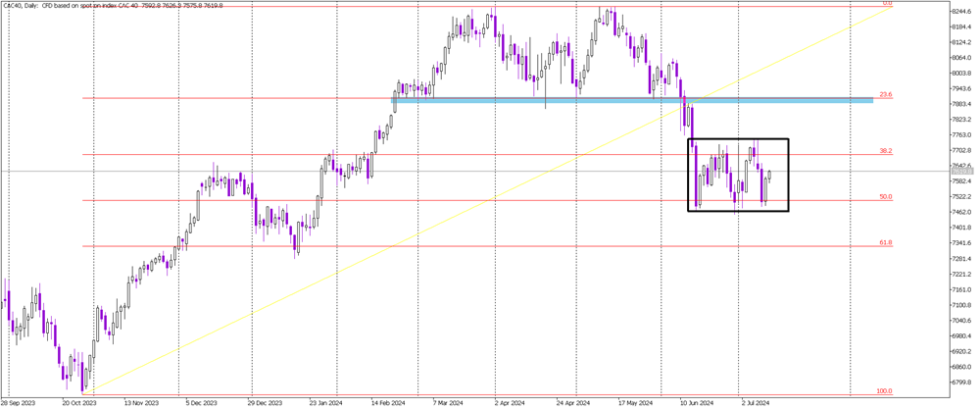Click the 17 May 2024 date label
This screenshot has width=980, height=409.
click(635, 403)
